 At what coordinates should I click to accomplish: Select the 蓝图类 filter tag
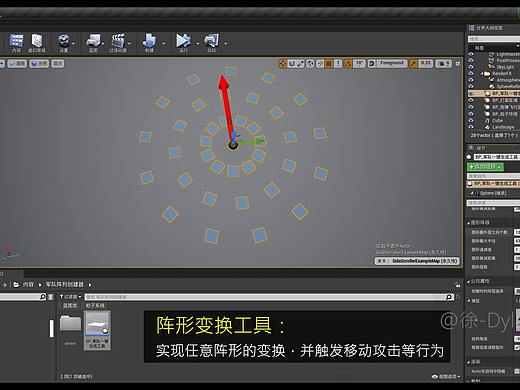70,305
